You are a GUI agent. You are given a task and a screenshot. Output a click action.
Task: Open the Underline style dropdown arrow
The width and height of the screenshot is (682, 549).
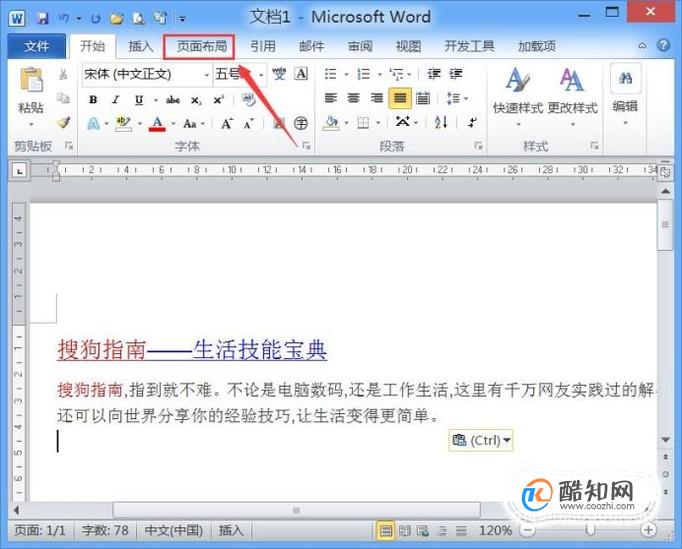click(x=155, y=100)
